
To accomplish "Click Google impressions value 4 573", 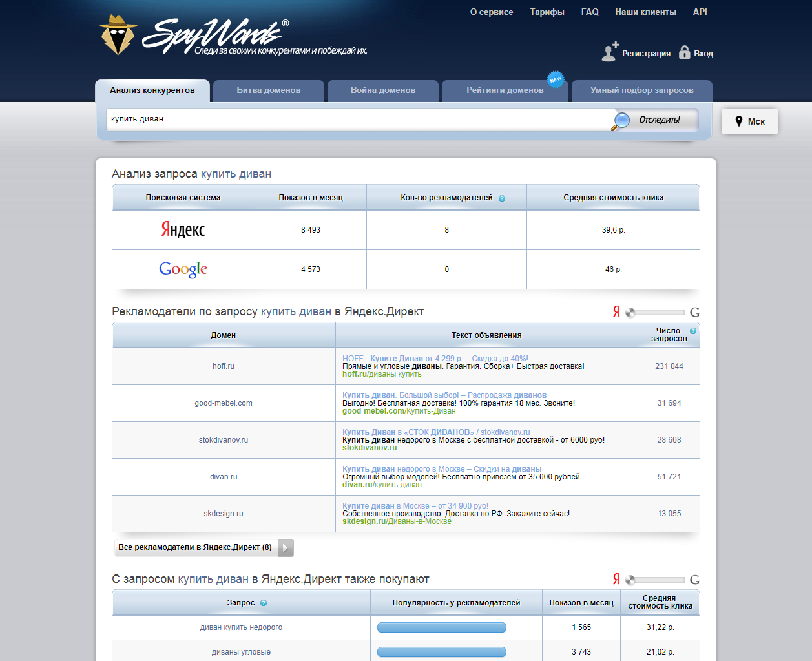I will tap(311, 269).
